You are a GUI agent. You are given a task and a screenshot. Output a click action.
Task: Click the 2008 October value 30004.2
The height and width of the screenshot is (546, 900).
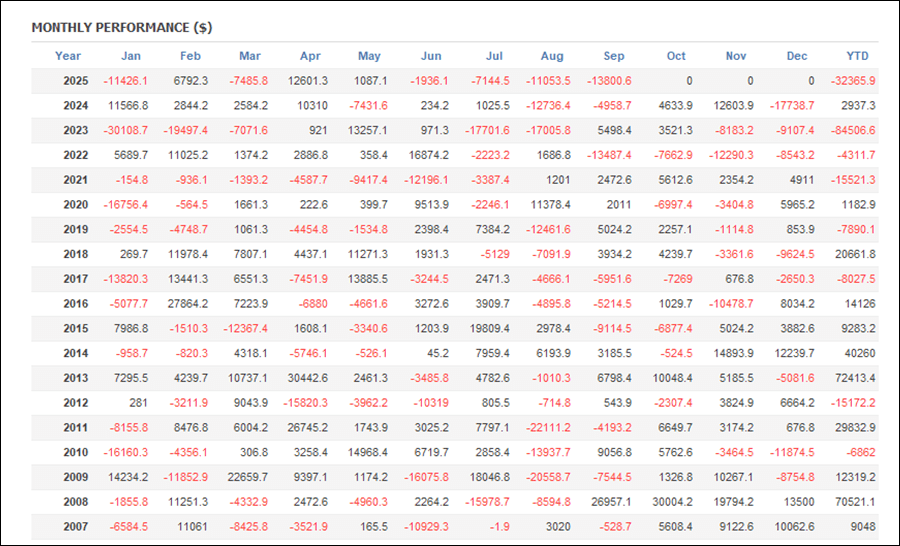pyautogui.click(x=670, y=502)
